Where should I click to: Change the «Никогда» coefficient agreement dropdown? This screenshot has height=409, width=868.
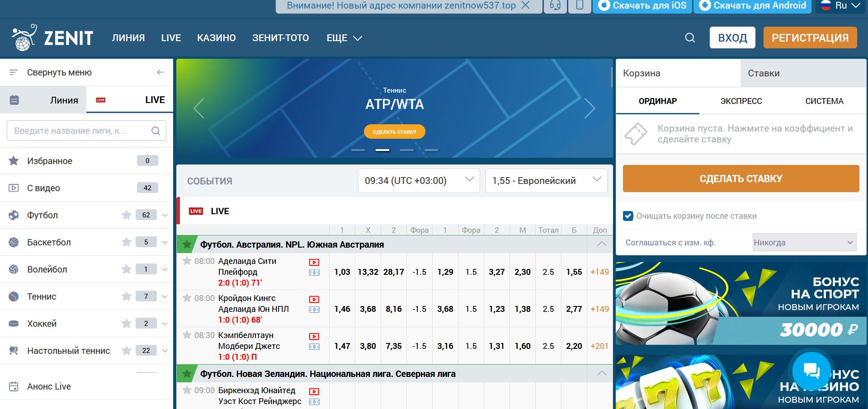[x=804, y=242]
